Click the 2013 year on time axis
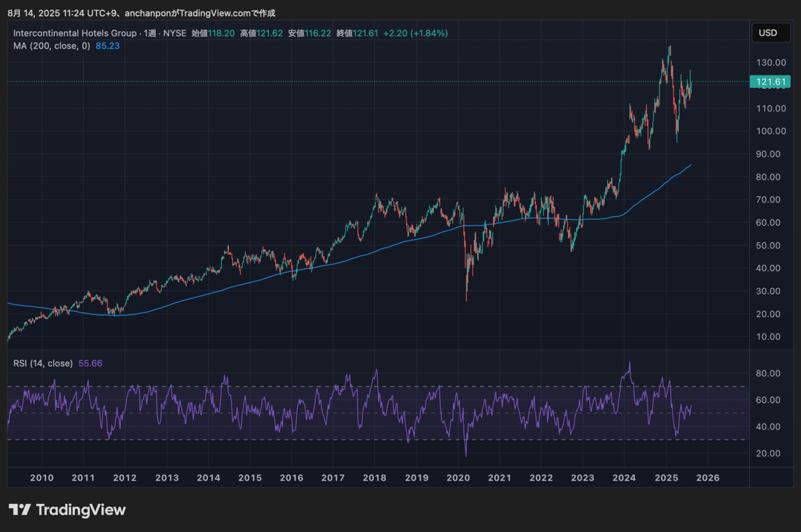The width and height of the screenshot is (801, 532). point(167,478)
